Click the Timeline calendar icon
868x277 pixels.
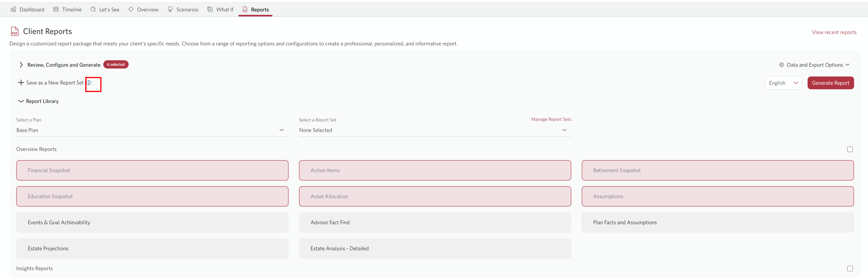(56, 9)
